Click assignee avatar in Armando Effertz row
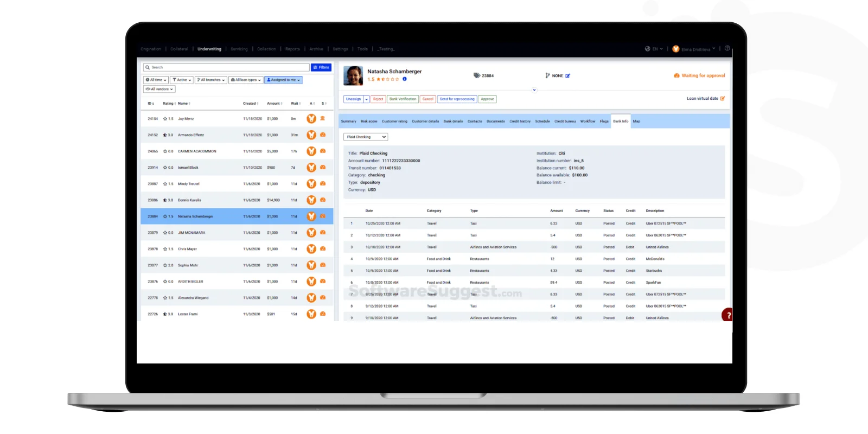 (311, 135)
